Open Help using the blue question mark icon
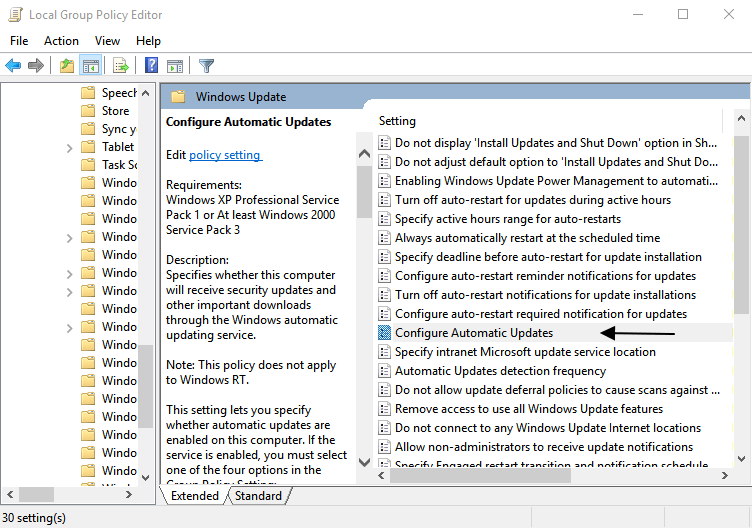Viewport: 752px width, 528px height. click(x=151, y=66)
